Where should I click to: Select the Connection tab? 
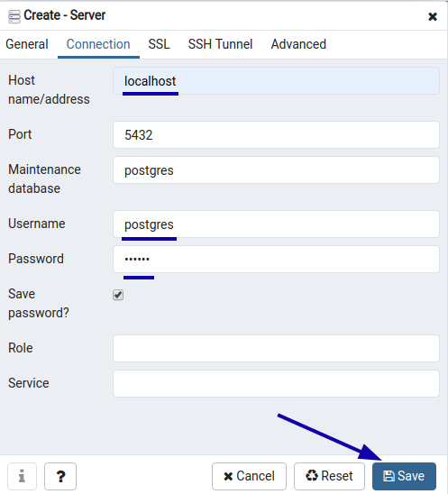click(98, 44)
